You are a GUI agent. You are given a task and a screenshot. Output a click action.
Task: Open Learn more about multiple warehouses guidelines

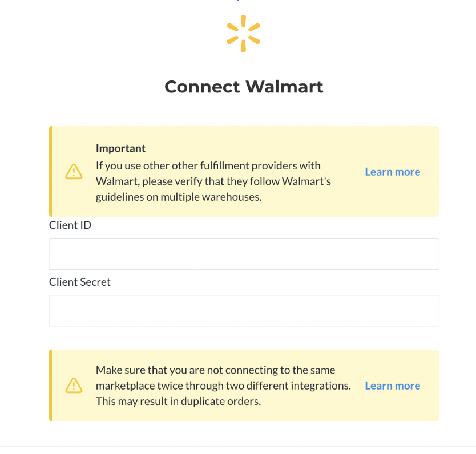click(x=392, y=172)
